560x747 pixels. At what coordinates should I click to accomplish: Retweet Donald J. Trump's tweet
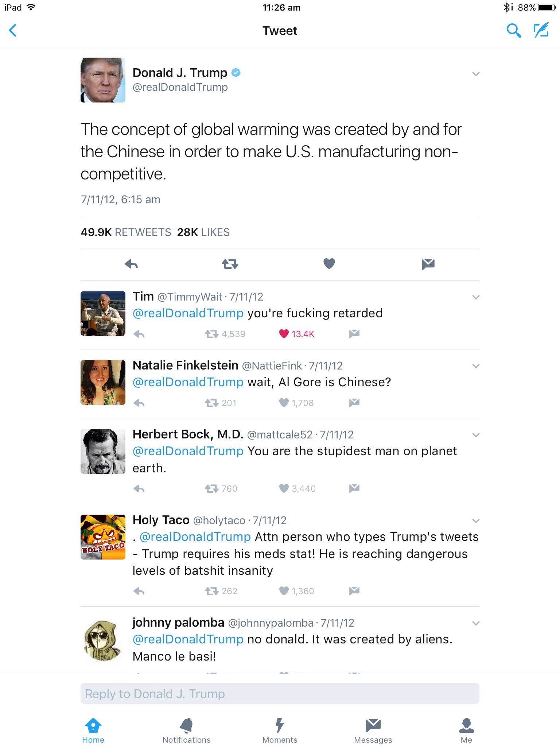pyautogui.click(x=230, y=264)
